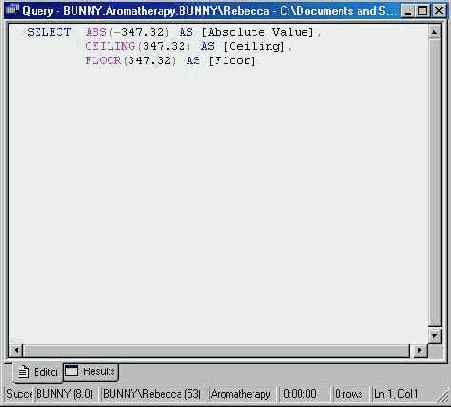Screen dimensions: 451x407
Task: Click the left arrow of the horizontal scrollbar
Action: 16,350
